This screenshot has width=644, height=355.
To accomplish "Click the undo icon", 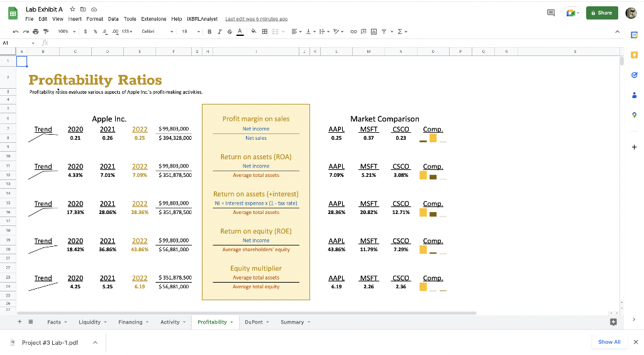I will click(16, 31).
